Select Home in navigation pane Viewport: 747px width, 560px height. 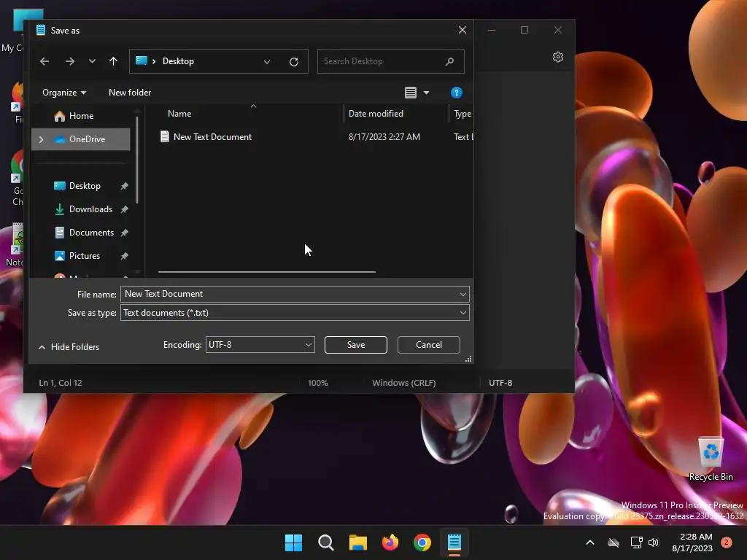(81, 116)
